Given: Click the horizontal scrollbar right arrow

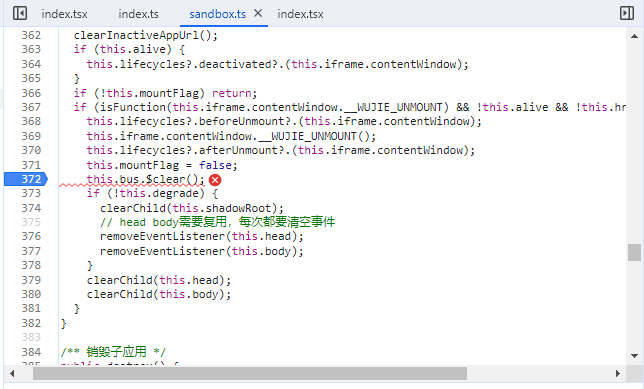Looking at the screenshot, I should (x=618, y=373).
